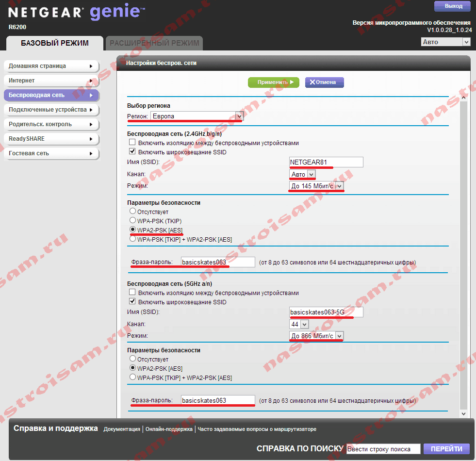Viewport: 476px width, 461px height.
Task: Open the Онлайн-поддержка link
Action: [x=169, y=429]
